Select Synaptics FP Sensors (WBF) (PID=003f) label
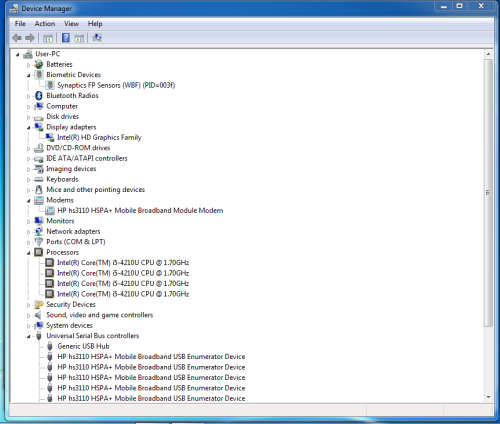Screen dimensions: 500x424 [x=116, y=85]
